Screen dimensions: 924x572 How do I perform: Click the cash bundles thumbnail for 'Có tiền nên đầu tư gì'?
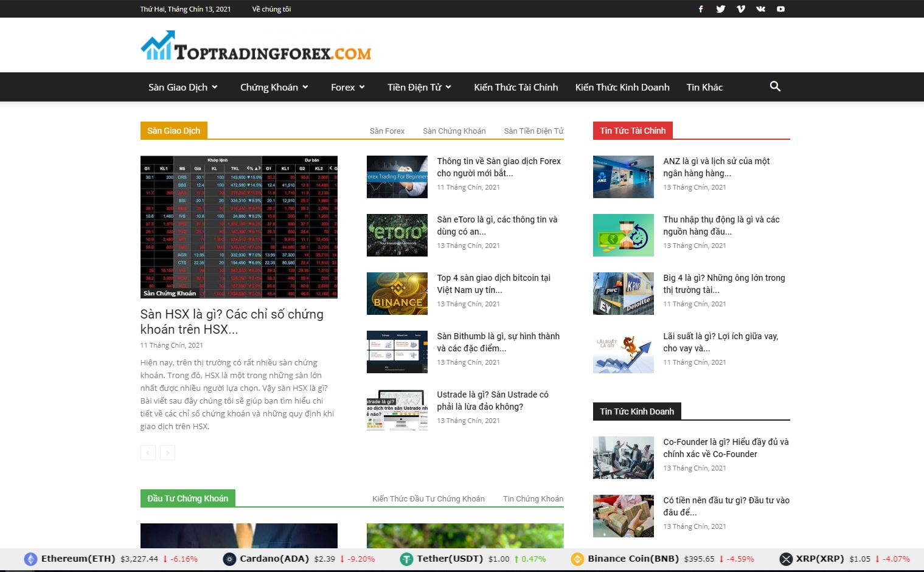point(624,516)
